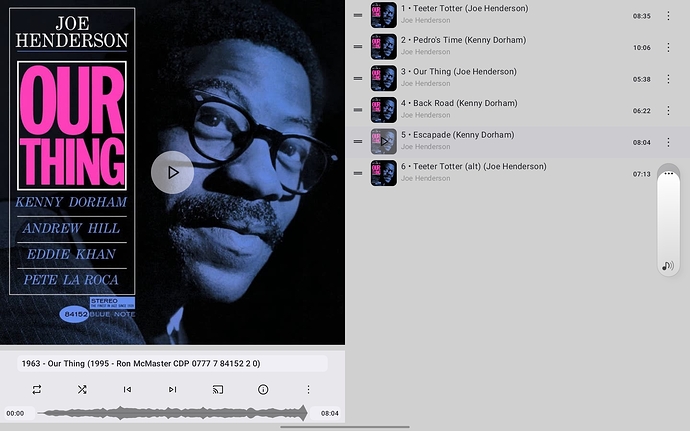This screenshot has width=690, height=431.
Task: Click duration 07:13 of track 6
Action: pos(642,174)
